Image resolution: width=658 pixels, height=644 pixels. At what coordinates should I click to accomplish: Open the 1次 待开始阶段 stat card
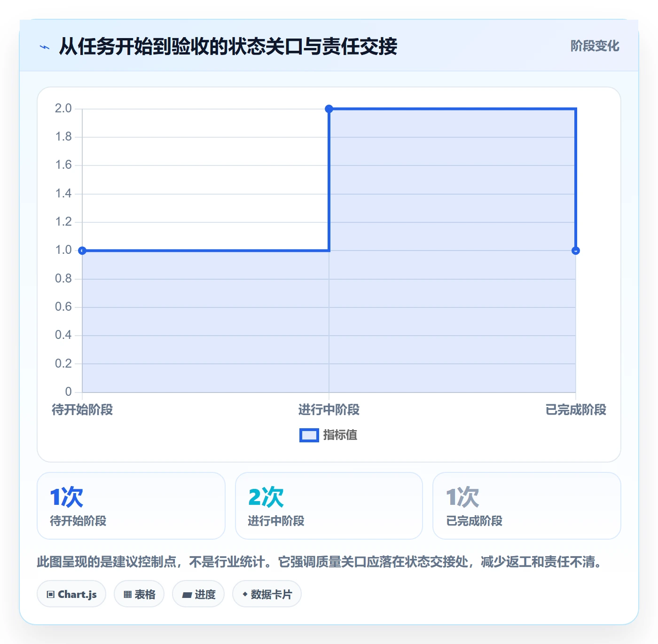[x=131, y=506]
